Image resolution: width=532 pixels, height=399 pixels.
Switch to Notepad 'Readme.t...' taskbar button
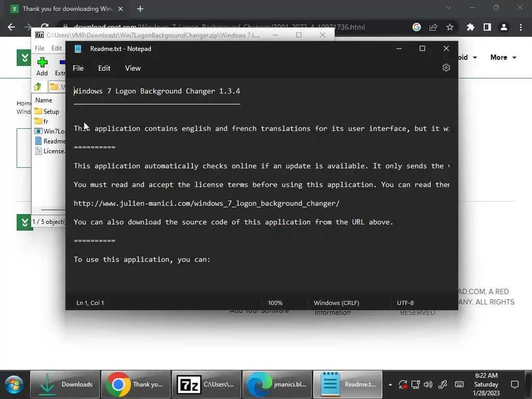point(348,384)
